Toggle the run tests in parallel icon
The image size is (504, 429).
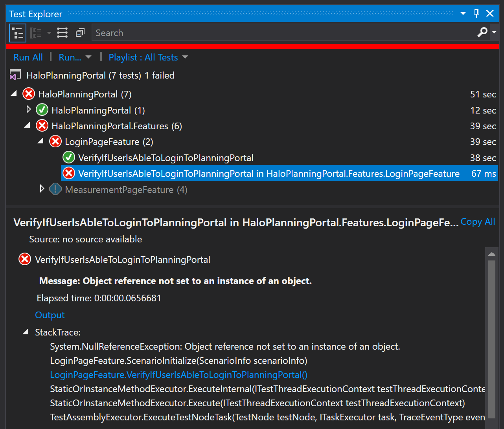(x=62, y=33)
